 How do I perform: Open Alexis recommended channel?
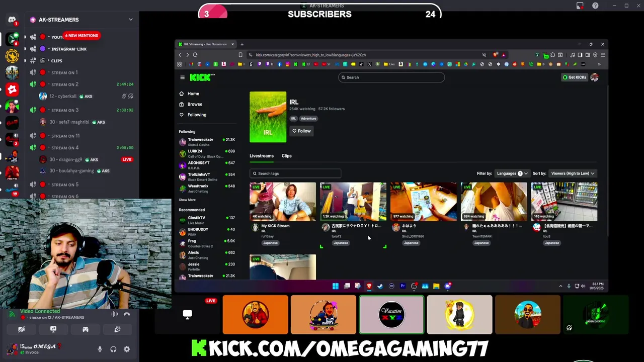(207, 254)
